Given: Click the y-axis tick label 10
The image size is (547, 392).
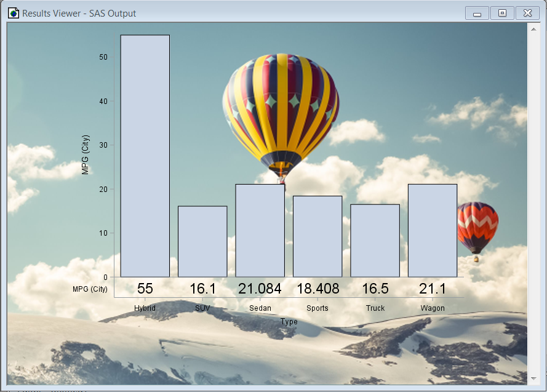Looking at the screenshot, I should [x=103, y=233].
